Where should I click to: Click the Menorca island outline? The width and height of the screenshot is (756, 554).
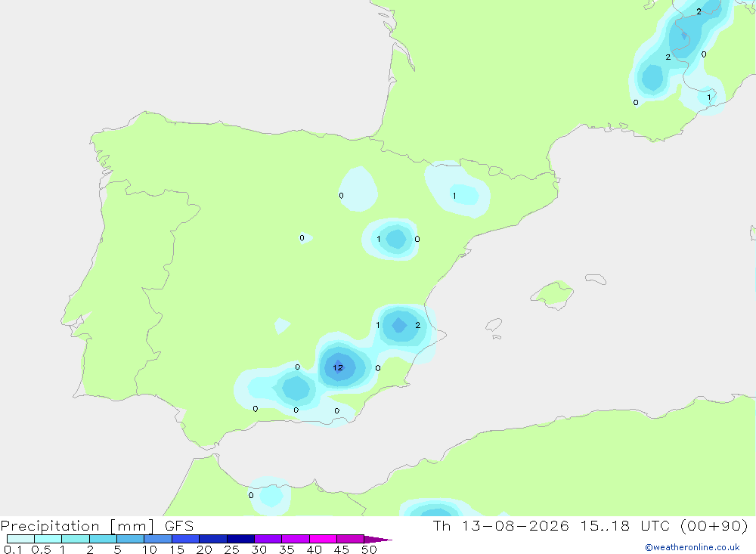[596, 279]
